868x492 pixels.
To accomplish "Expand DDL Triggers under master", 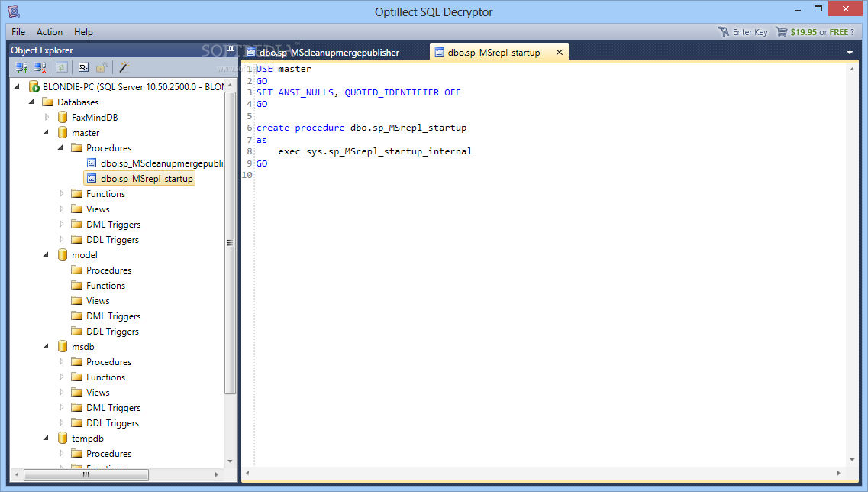I will coord(61,239).
